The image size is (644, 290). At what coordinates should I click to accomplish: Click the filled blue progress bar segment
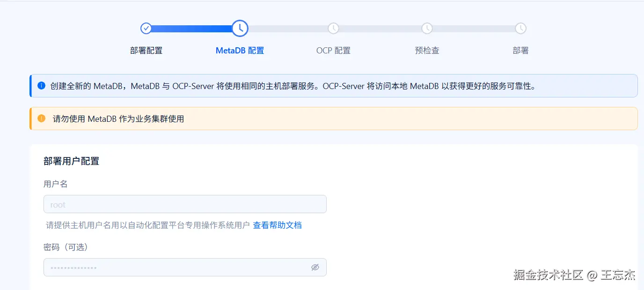coord(192,29)
